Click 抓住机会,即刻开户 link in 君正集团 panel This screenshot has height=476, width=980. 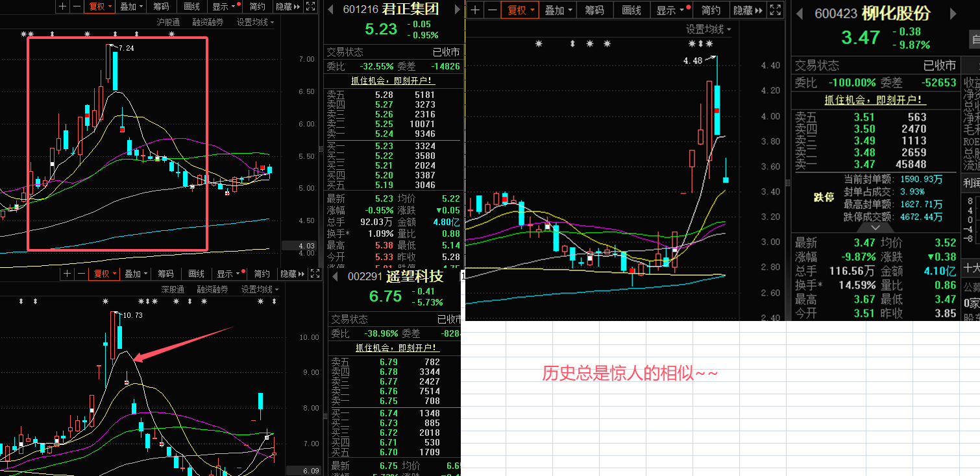pyautogui.click(x=393, y=81)
